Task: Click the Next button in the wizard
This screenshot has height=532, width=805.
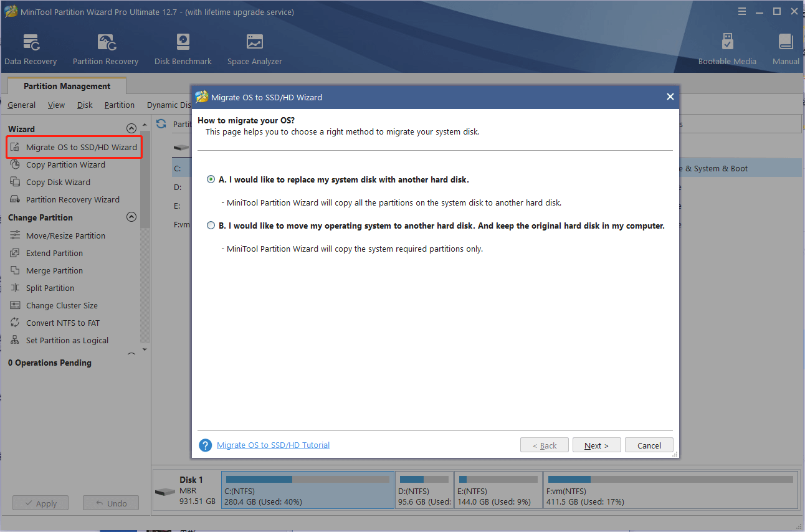Action: 596,445
